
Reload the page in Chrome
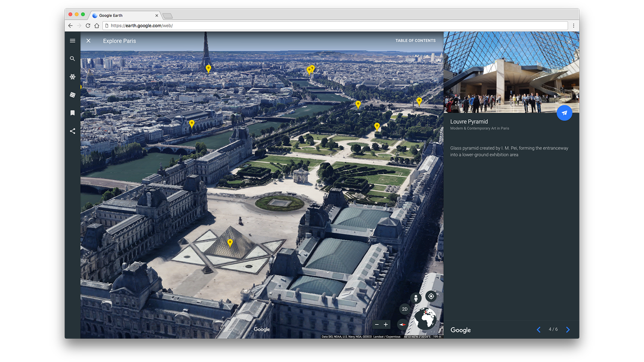(88, 26)
